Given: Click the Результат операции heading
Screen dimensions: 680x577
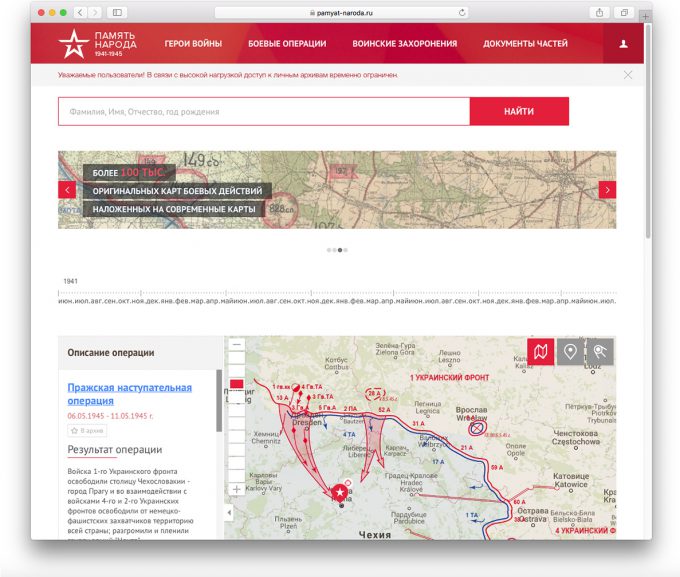Looking at the screenshot, I should [114, 449].
